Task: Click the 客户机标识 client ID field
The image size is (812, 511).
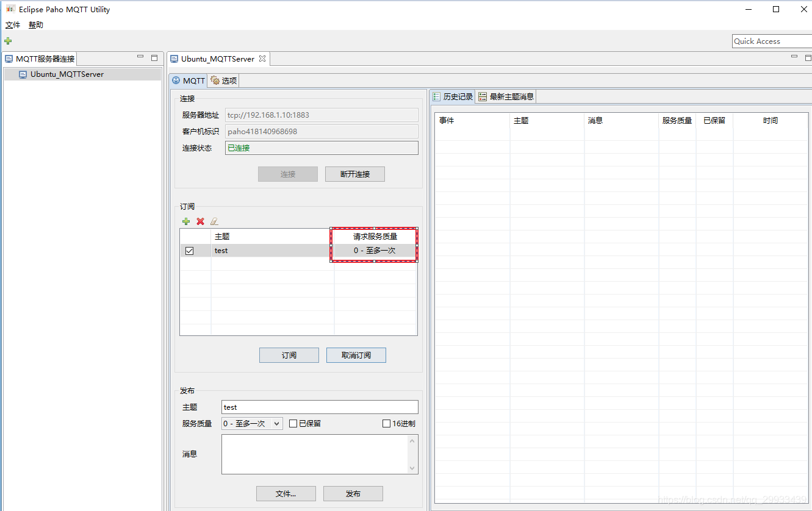Action: (x=322, y=131)
